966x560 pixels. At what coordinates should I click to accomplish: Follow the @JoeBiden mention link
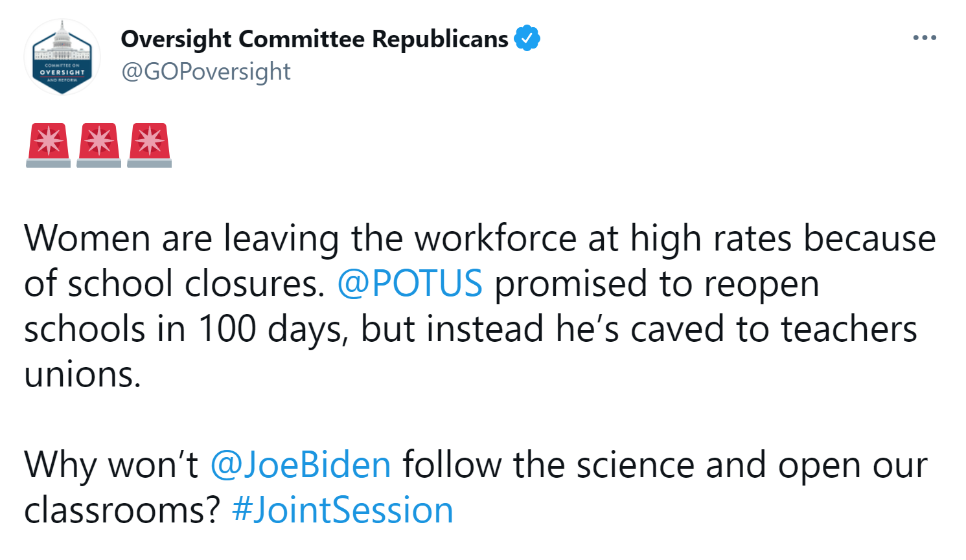301,465
